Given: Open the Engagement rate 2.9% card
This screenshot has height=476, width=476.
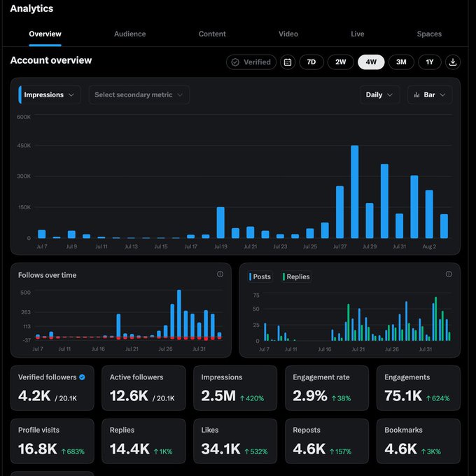Looking at the screenshot, I should pyautogui.click(x=327, y=388).
